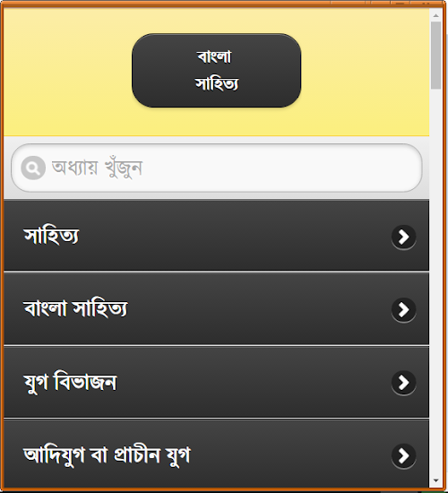Focus the অধ্যায় খুঁজুন search field
This screenshot has height=493, width=448.
pos(217,168)
